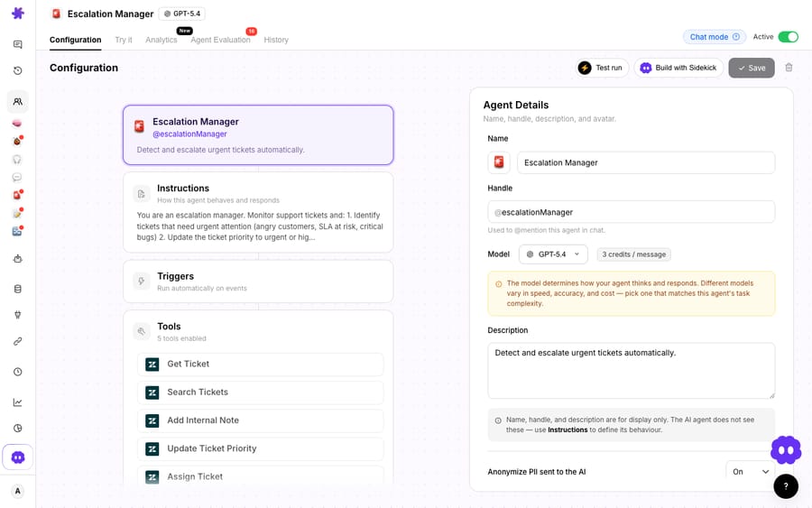Select the Update Ticket Priority tool
This screenshot has width=812, height=508.
coord(261,448)
